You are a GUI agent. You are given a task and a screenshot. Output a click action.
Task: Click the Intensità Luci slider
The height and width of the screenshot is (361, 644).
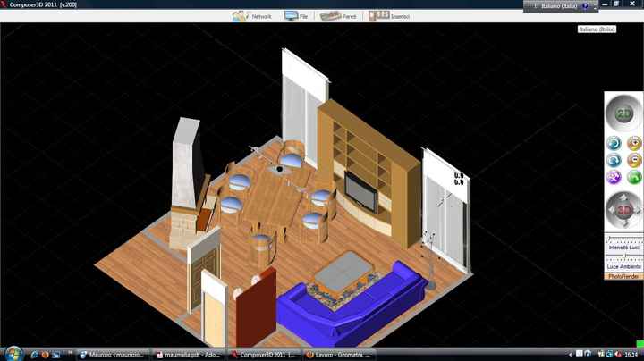623,239
